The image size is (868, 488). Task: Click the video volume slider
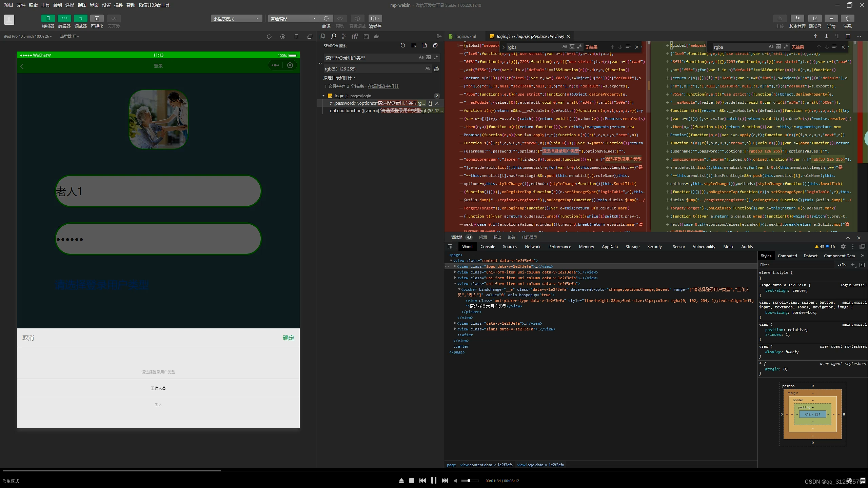point(470,481)
